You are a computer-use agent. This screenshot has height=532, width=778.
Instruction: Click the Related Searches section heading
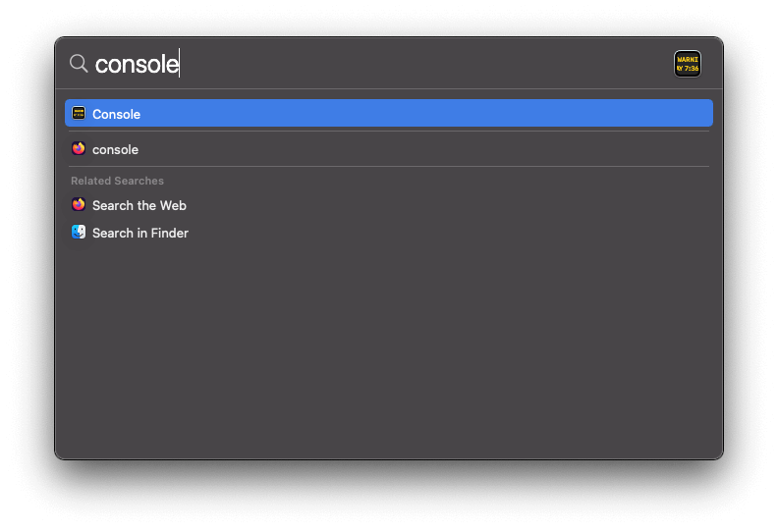tap(117, 181)
